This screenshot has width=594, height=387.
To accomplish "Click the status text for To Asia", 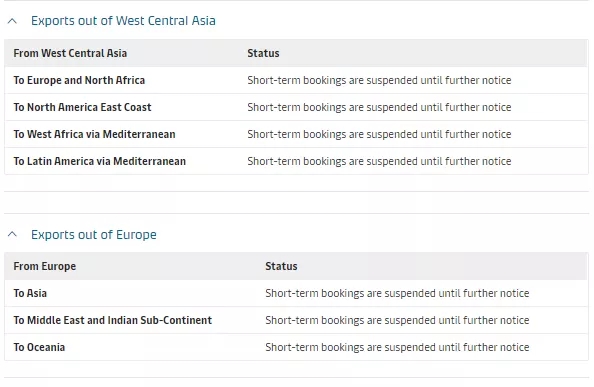I will 397,293.
